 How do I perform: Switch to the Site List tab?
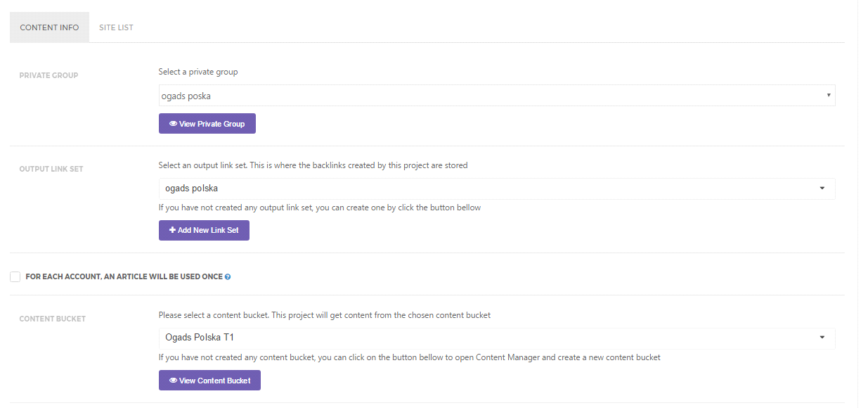click(x=116, y=27)
